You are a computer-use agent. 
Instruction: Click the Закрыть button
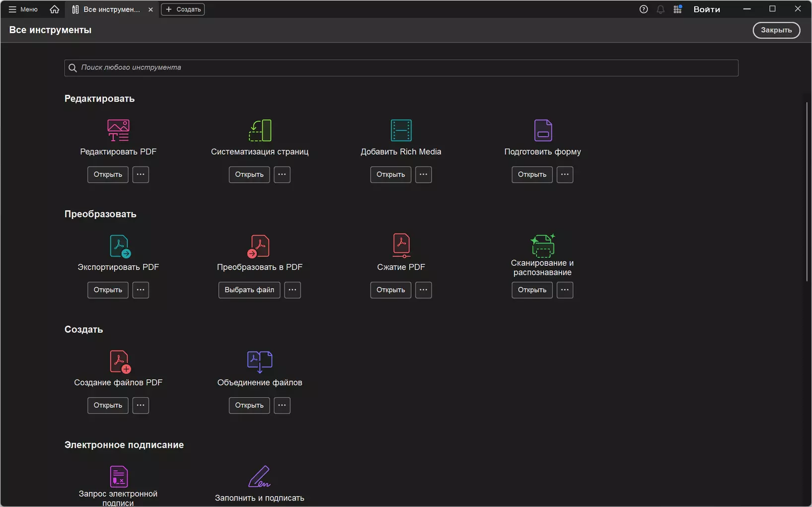(776, 30)
